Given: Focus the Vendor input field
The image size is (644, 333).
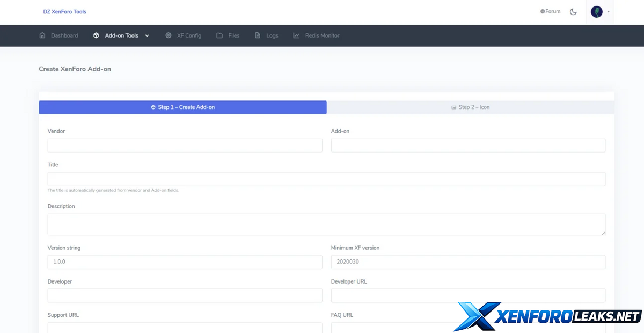Looking at the screenshot, I should (x=185, y=146).
